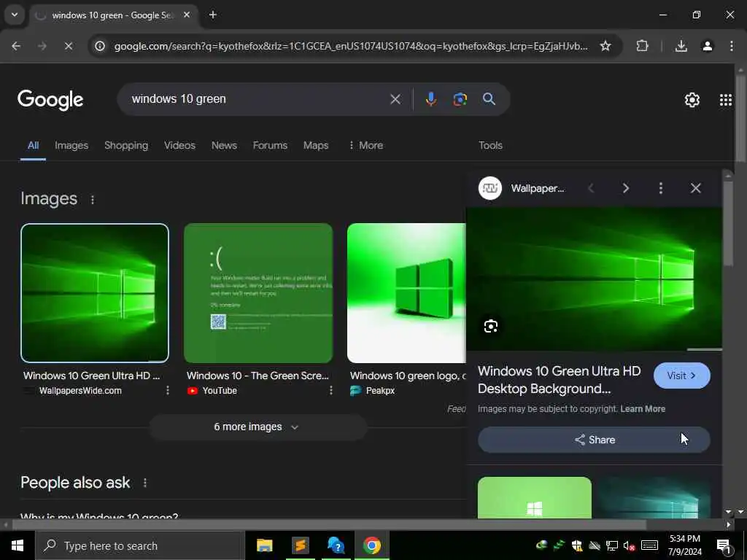Show next image in preview panel
The image size is (747, 560).
[625, 188]
